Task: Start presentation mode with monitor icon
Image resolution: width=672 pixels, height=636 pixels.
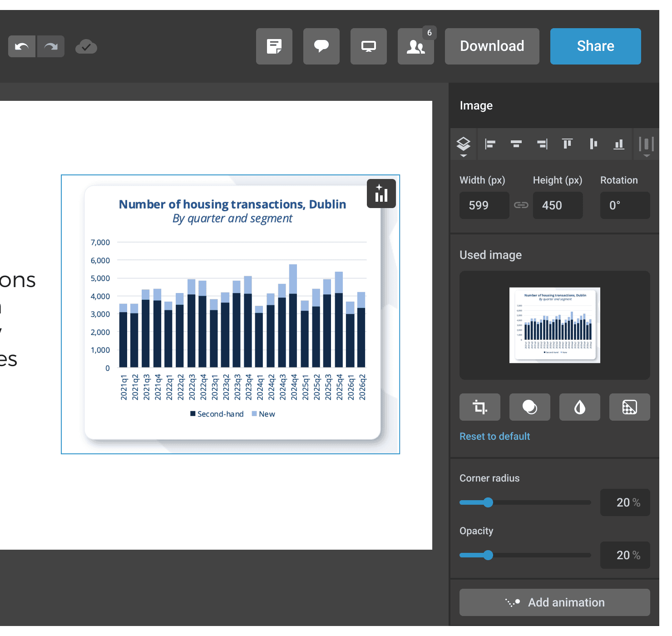Action: click(369, 46)
